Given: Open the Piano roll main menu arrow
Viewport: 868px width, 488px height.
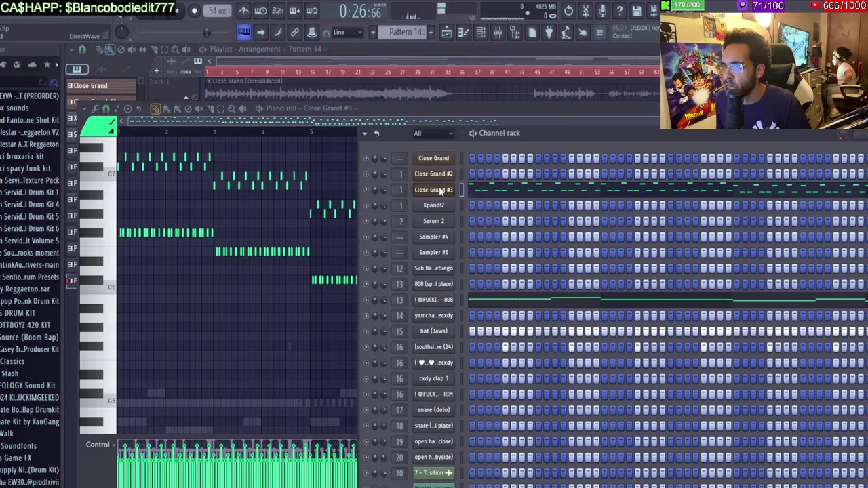Looking at the screenshot, I should click(84, 108).
